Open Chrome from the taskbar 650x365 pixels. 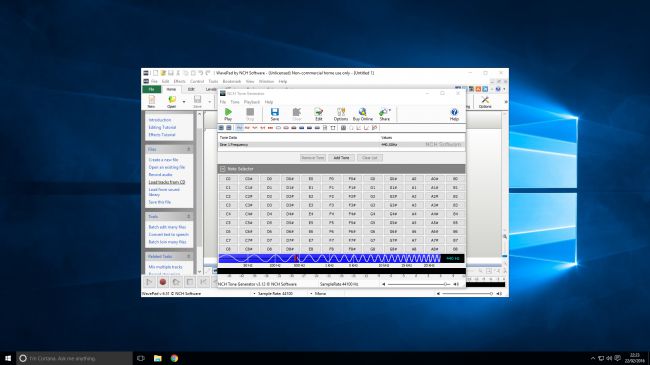pyautogui.click(x=174, y=358)
